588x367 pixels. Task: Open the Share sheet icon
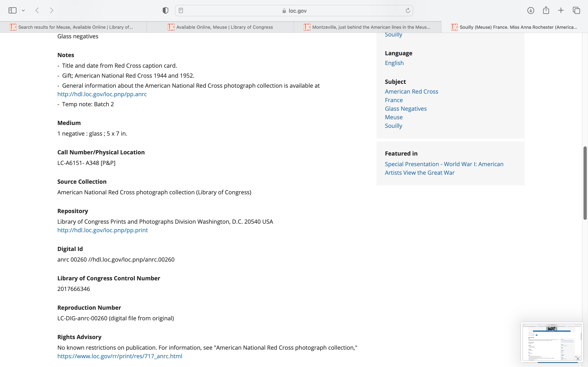pos(546,10)
